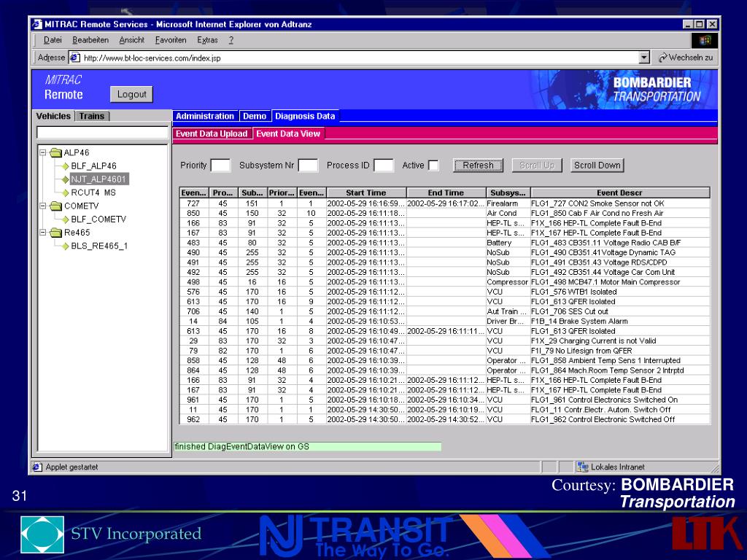Tick the Active checkbox
Image resolution: width=747 pixels, height=560 pixels.
[x=433, y=166]
